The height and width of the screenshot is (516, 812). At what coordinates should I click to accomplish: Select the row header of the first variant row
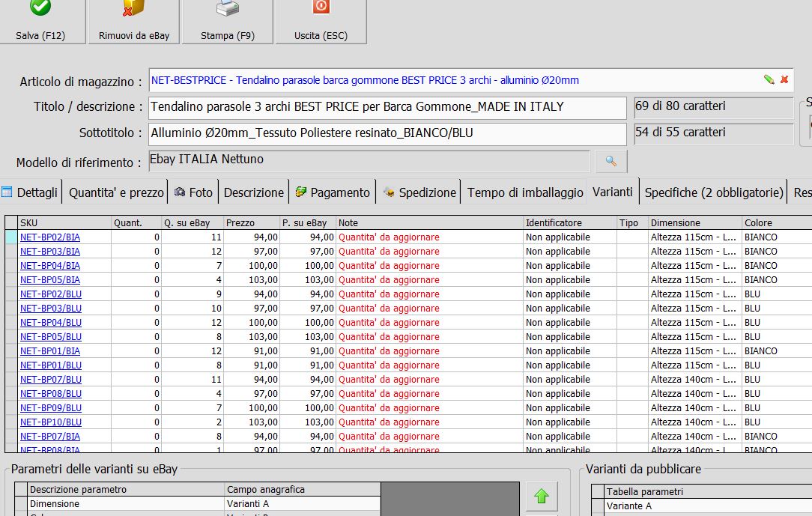(11, 237)
